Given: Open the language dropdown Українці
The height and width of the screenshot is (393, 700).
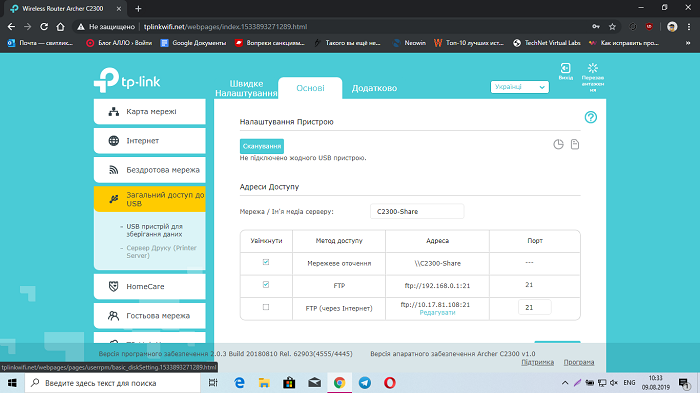Looking at the screenshot, I should [520, 87].
